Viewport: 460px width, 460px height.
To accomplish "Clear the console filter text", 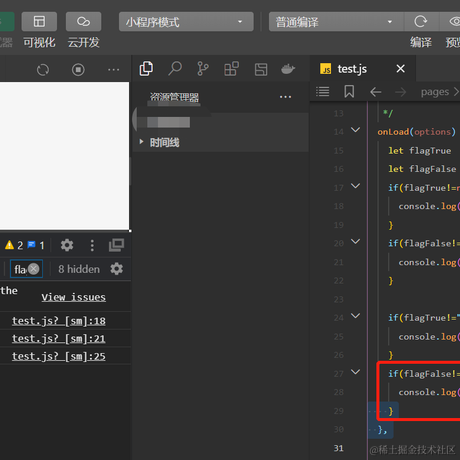I will [x=34, y=269].
